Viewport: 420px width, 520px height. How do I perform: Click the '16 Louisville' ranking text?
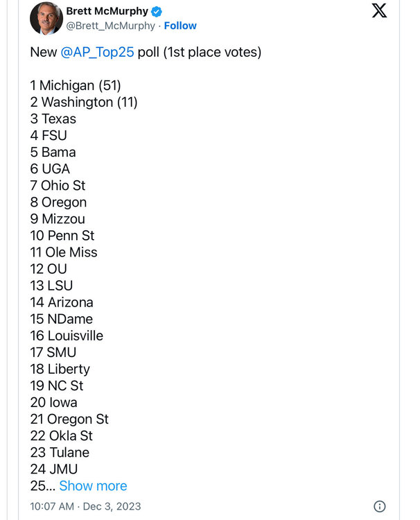(x=67, y=336)
